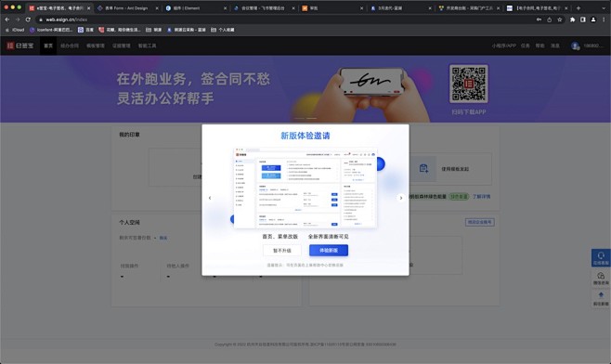
Task: Click the lock icon in the address bar
Action: click(41, 19)
